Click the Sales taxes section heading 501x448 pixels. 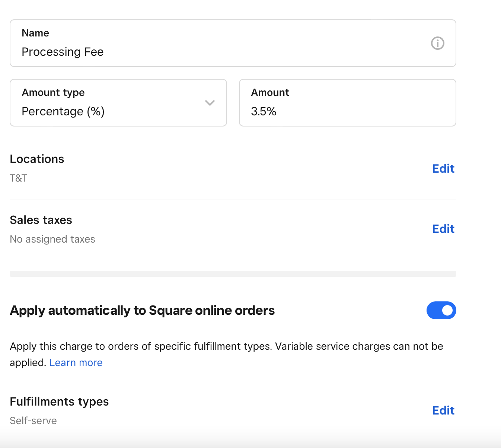[41, 220]
